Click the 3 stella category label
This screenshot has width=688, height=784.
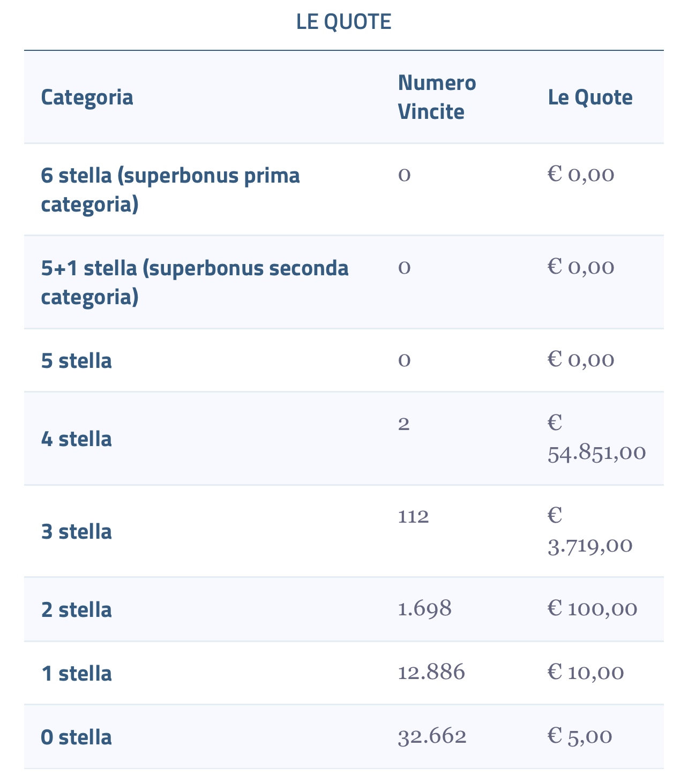[76, 531]
